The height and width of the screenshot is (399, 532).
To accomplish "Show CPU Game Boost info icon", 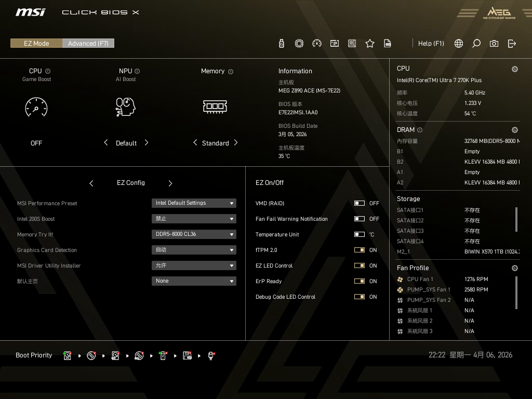I will coord(48,71).
